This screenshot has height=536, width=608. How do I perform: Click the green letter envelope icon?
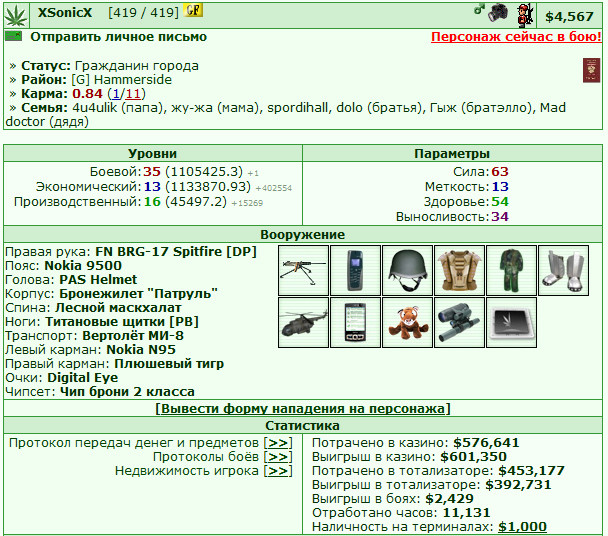[13, 36]
